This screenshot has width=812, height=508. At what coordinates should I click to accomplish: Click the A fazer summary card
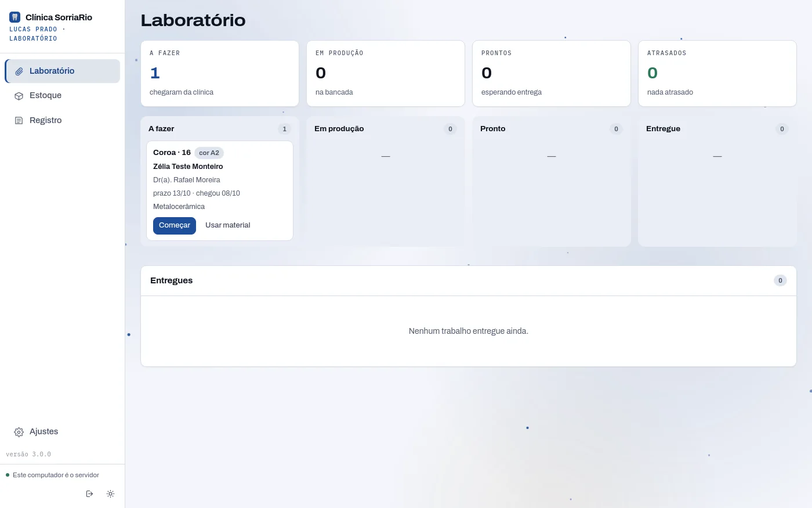pyautogui.click(x=220, y=73)
